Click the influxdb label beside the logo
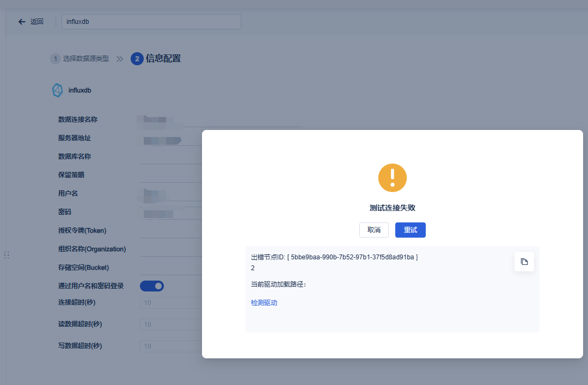The image size is (588, 385). (79, 90)
